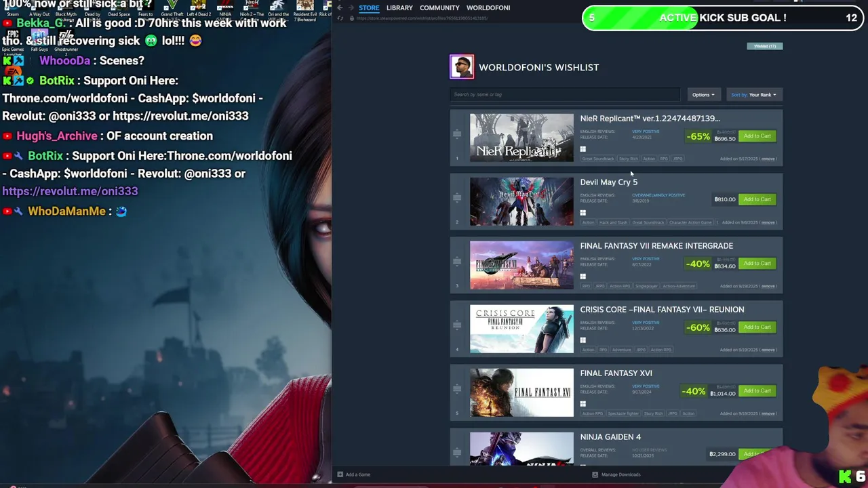Launch the Dead Space desktop shortcut

(119, 9)
